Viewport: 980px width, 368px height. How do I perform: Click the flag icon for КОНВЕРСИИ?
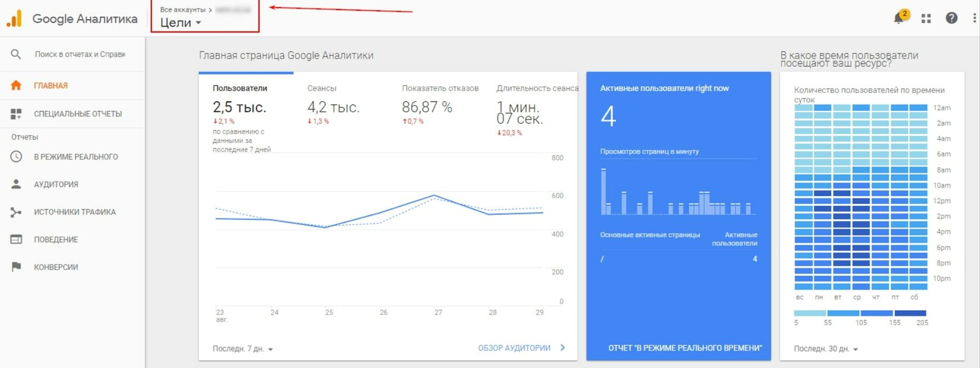click(16, 267)
